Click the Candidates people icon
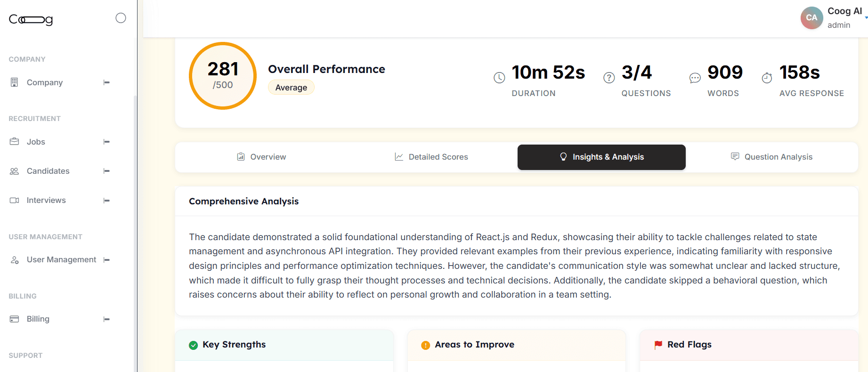 click(14, 171)
